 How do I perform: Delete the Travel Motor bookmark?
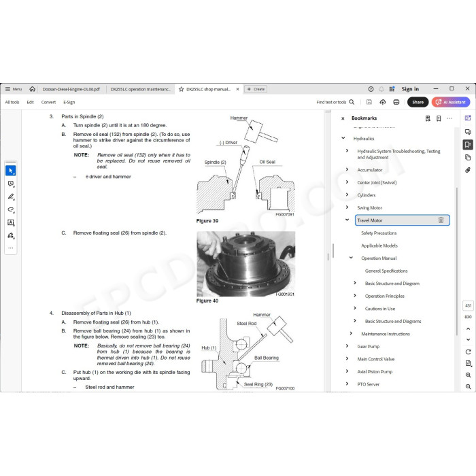pos(441,220)
